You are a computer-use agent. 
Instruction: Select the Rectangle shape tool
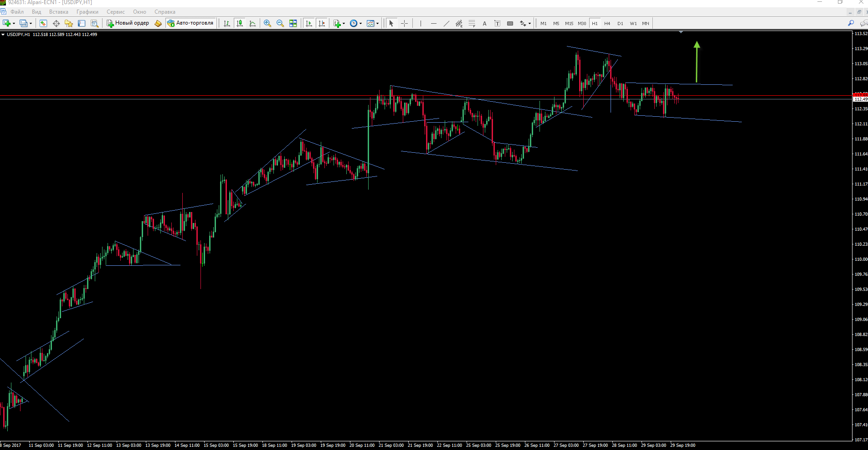(510, 23)
